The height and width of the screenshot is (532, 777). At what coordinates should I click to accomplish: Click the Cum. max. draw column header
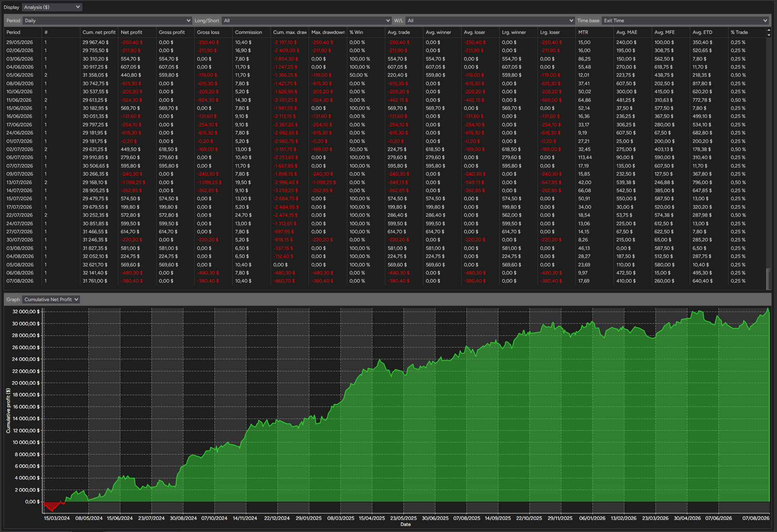(290, 32)
